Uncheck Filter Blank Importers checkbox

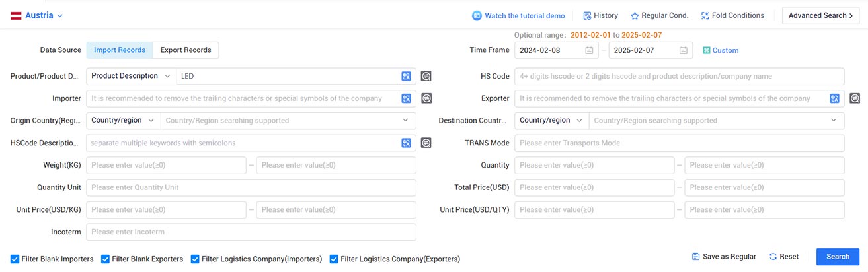click(15, 259)
